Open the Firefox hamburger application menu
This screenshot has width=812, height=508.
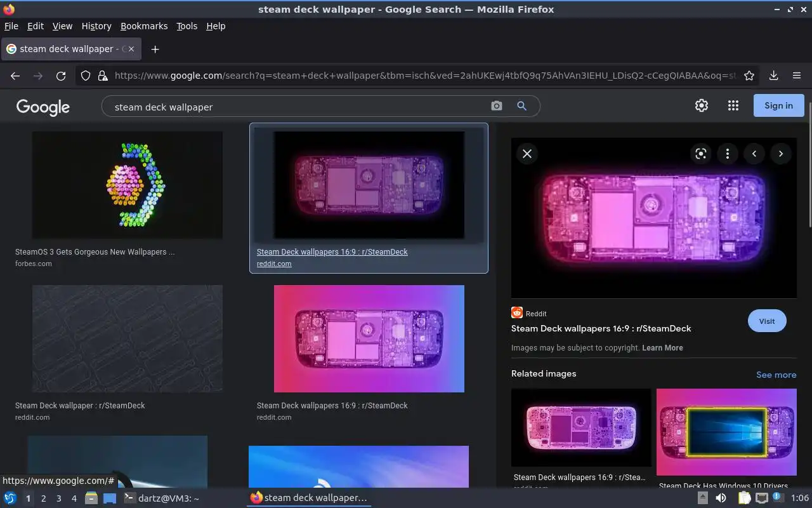pyautogui.click(x=797, y=76)
